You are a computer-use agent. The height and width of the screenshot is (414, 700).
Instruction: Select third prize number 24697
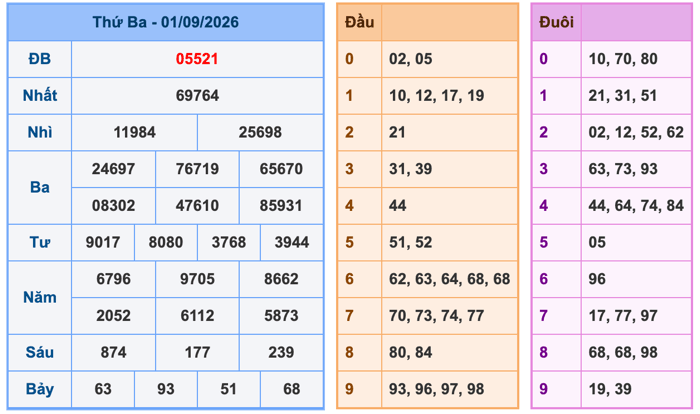(113, 169)
